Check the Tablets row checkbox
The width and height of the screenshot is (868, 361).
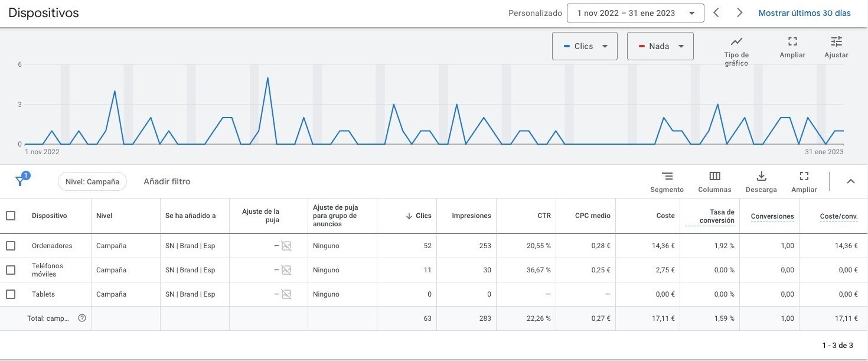[11, 294]
